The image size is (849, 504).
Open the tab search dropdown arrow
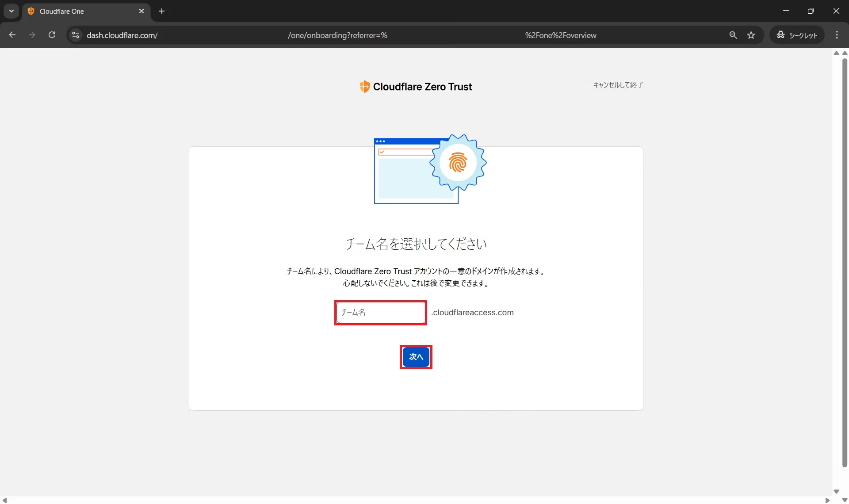11,11
